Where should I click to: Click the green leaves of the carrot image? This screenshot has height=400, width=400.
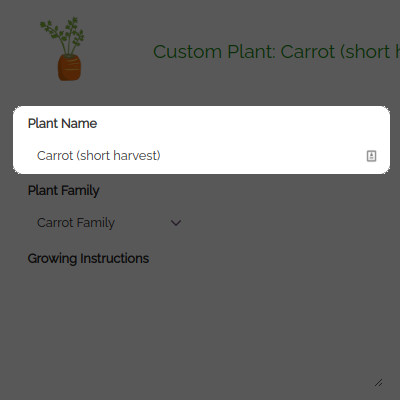click(62, 36)
